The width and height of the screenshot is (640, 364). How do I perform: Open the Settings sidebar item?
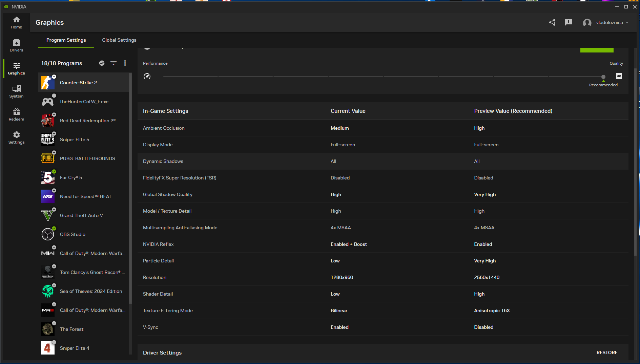(16, 138)
